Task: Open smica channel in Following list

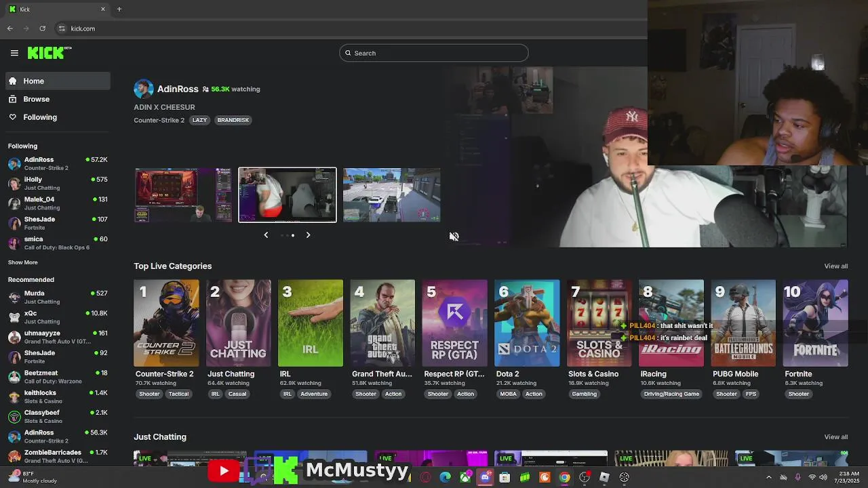Action: (x=58, y=243)
